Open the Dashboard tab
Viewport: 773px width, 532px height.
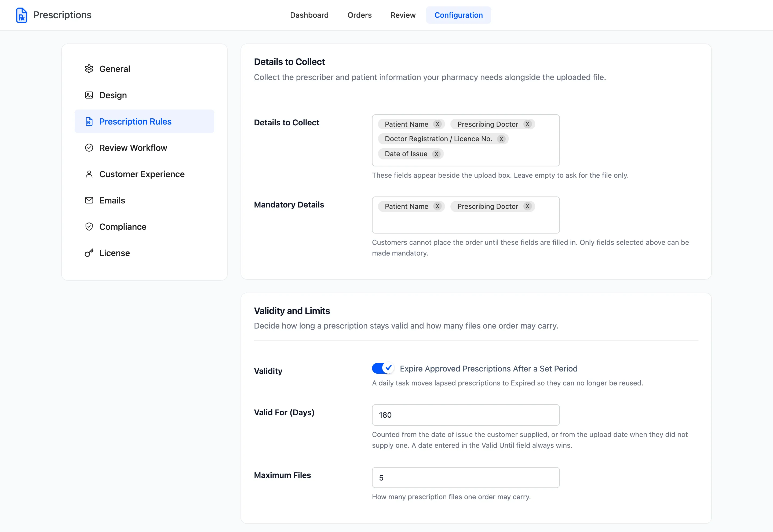[309, 15]
